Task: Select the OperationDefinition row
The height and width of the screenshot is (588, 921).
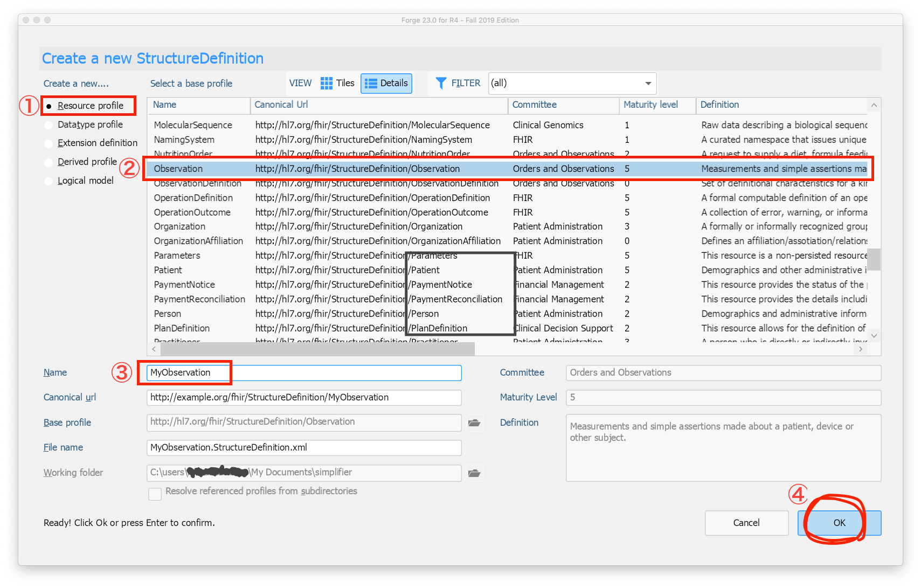Action: click(508, 198)
